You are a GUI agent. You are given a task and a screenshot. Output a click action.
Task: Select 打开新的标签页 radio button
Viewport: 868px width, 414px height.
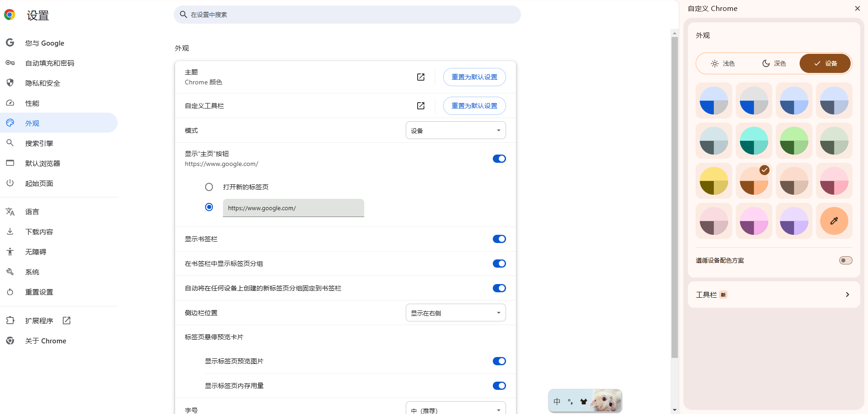tap(209, 187)
